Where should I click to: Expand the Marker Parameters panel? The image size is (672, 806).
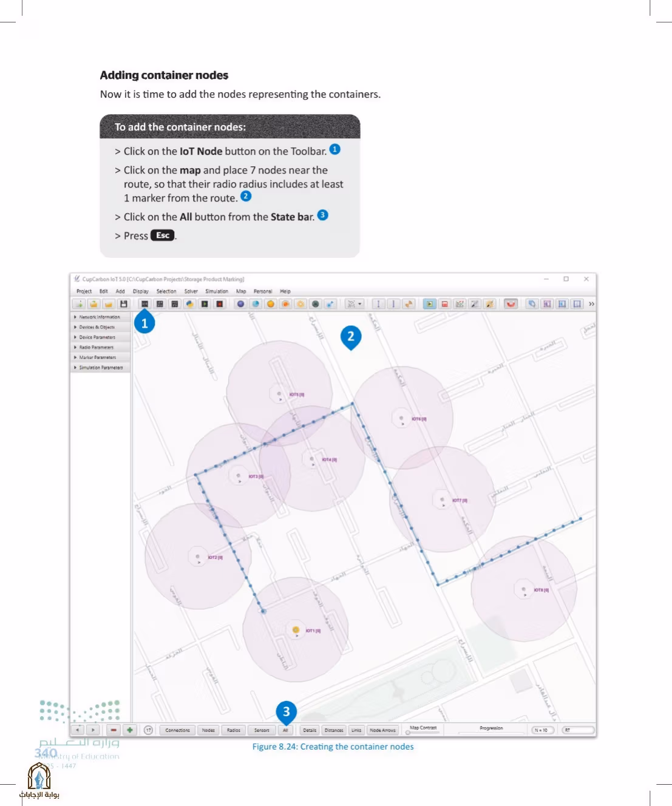coord(100,357)
